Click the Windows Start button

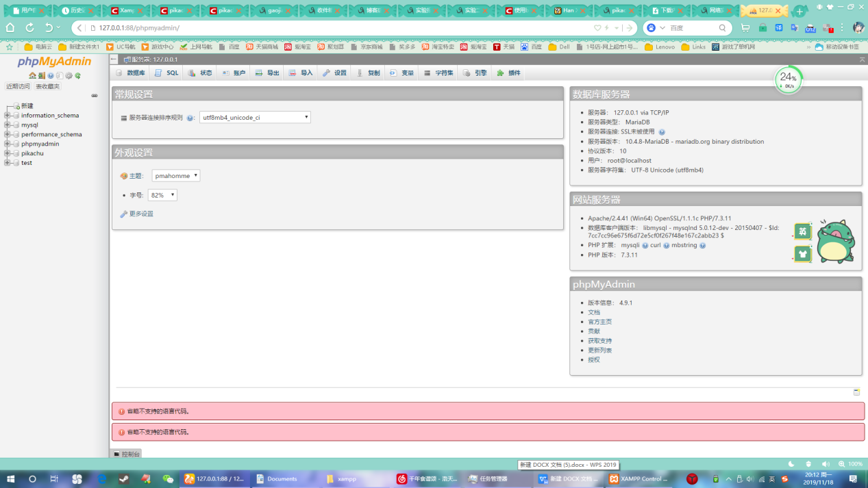(x=10, y=479)
